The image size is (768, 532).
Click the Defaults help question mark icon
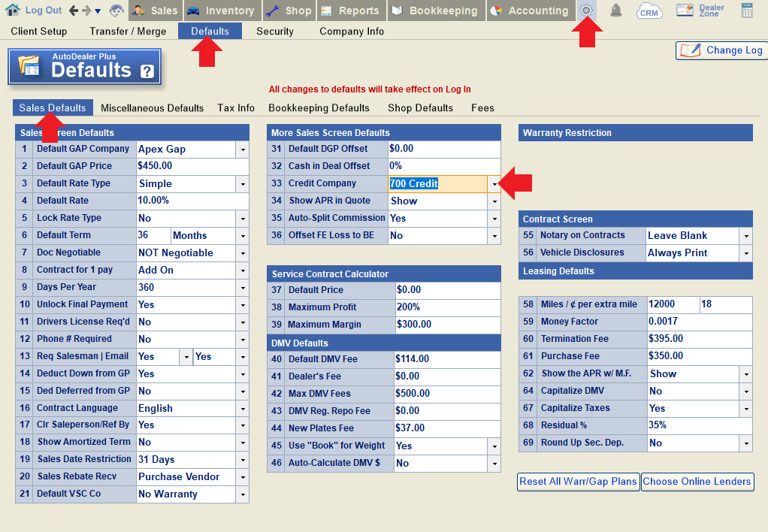click(147, 71)
